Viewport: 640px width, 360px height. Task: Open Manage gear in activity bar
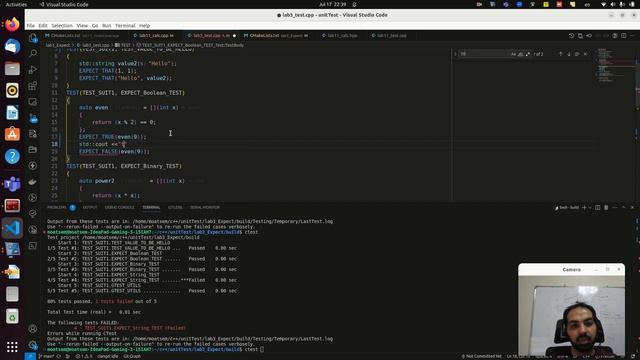click(x=33, y=345)
